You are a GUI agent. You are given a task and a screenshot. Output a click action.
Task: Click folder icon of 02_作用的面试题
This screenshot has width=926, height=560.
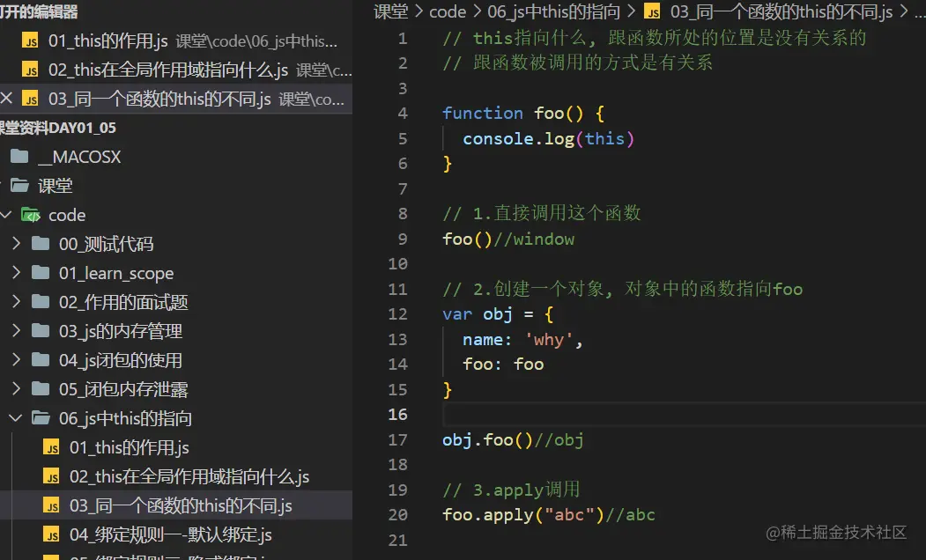(x=41, y=301)
